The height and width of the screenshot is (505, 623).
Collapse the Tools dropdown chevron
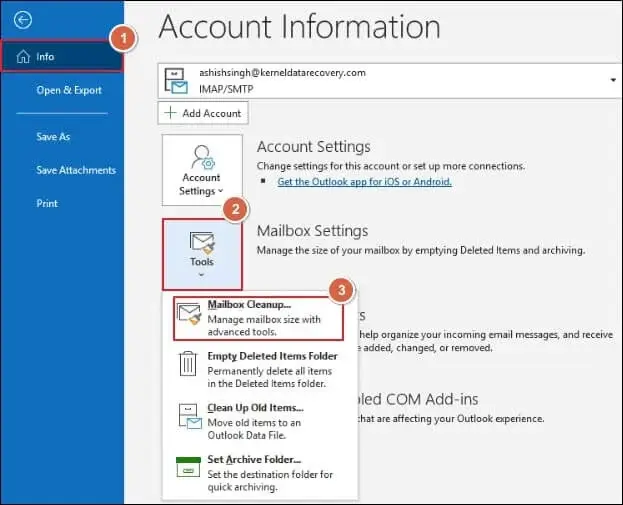click(201, 275)
